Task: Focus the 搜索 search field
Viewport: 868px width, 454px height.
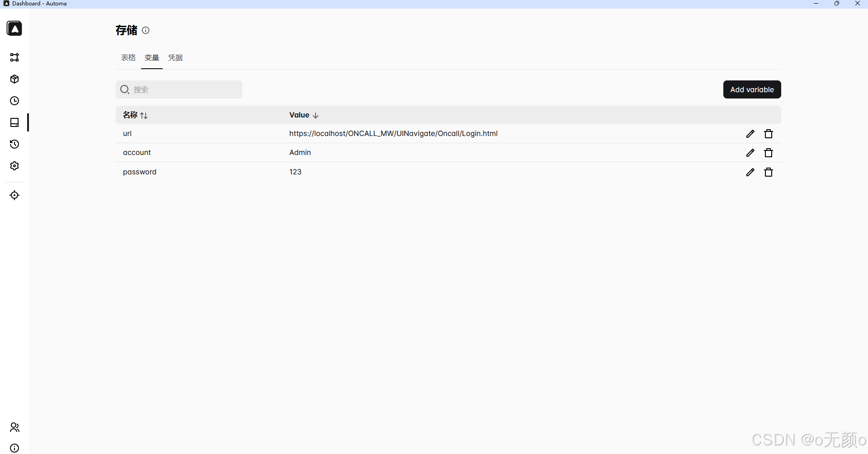Action: [179, 89]
